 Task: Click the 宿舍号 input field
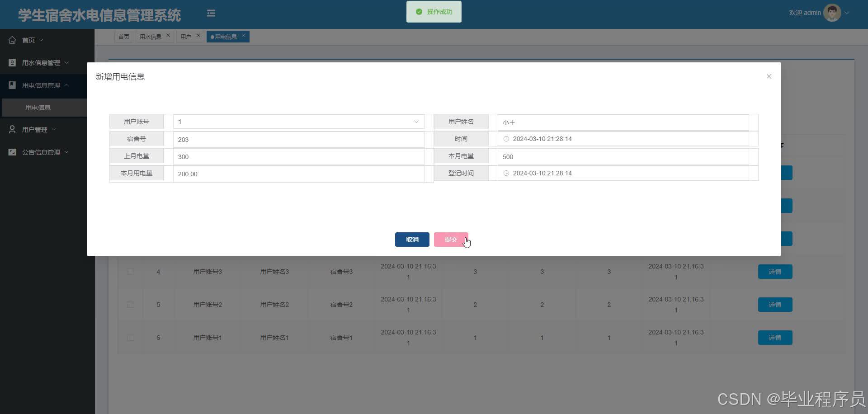point(298,139)
